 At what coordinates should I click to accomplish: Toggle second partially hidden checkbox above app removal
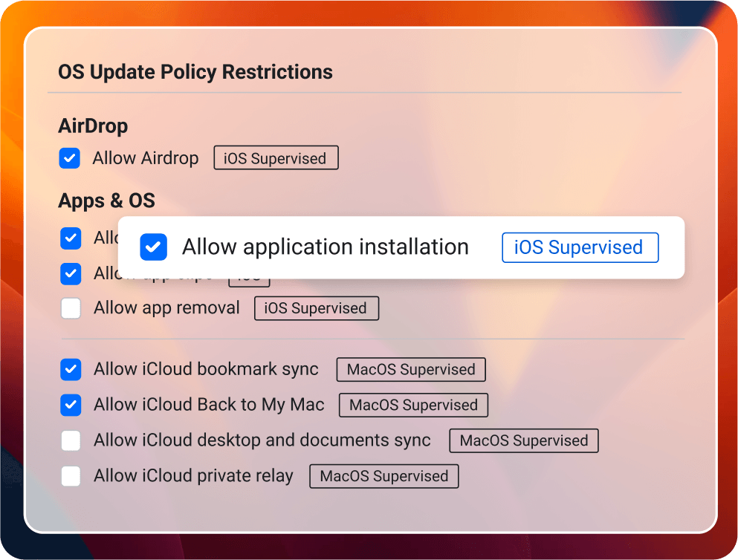tap(71, 273)
